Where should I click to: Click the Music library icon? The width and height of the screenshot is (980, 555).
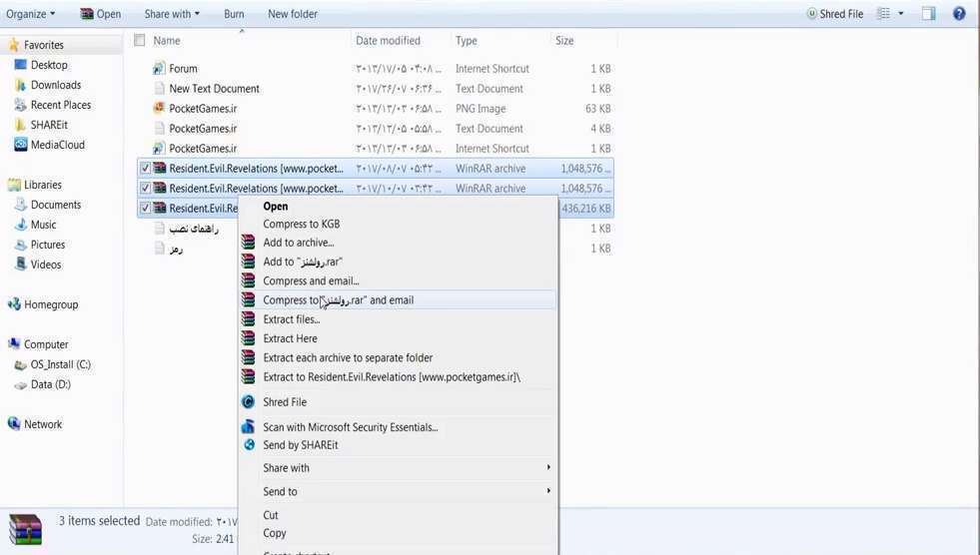(x=21, y=225)
